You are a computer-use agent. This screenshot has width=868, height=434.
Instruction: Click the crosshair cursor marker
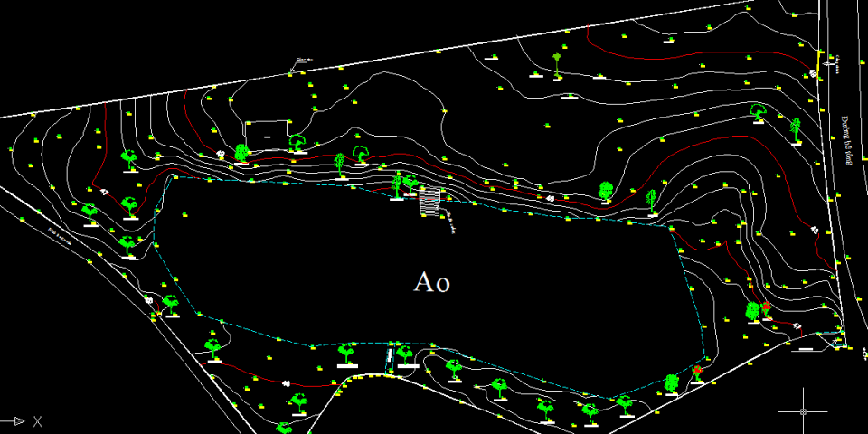click(803, 411)
